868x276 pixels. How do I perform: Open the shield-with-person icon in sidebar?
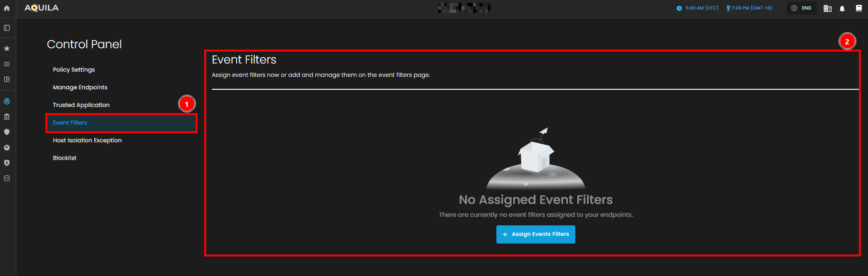tap(7, 163)
